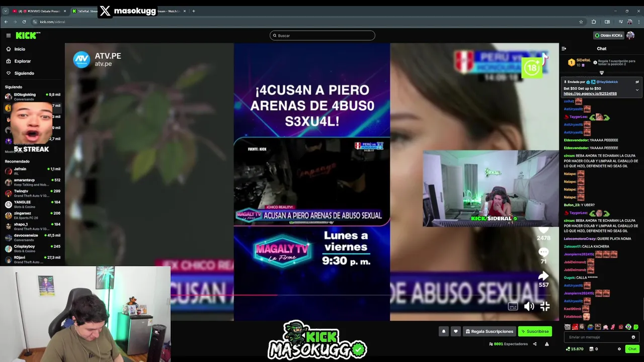Image resolution: width=644 pixels, height=362 pixels.
Task: Open Explorar in sidebar
Action: point(23,61)
